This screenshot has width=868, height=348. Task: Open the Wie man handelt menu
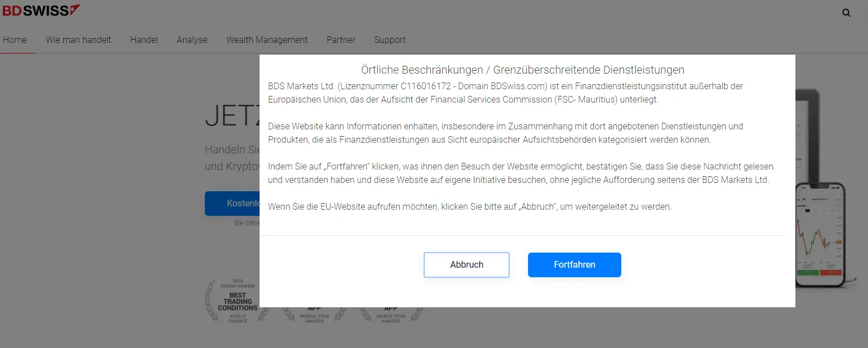pos(78,40)
